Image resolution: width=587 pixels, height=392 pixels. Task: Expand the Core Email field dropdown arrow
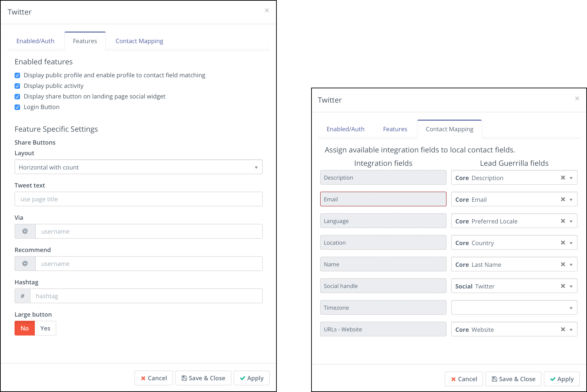coord(571,200)
